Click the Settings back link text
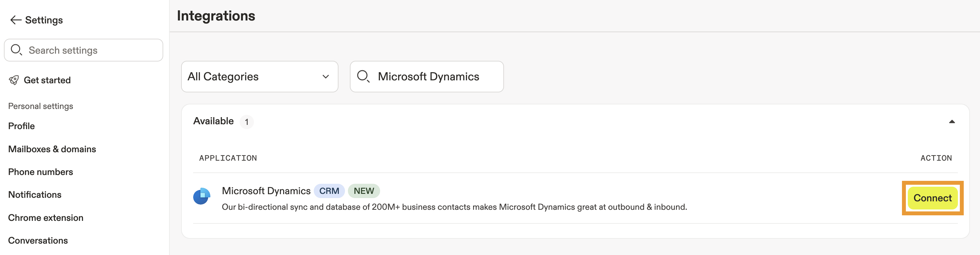The height and width of the screenshot is (255, 980). tap(44, 20)
